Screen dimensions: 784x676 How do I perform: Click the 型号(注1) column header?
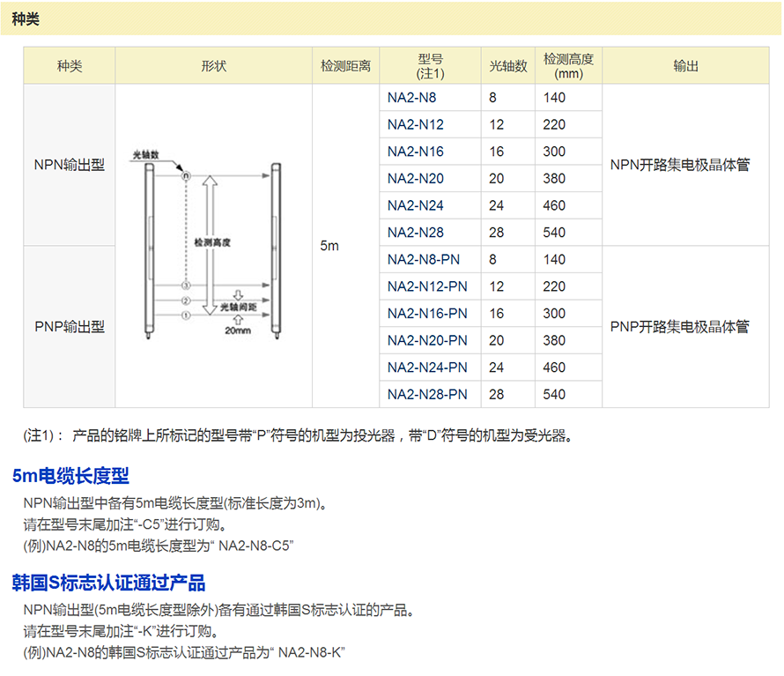click(430, 66)
